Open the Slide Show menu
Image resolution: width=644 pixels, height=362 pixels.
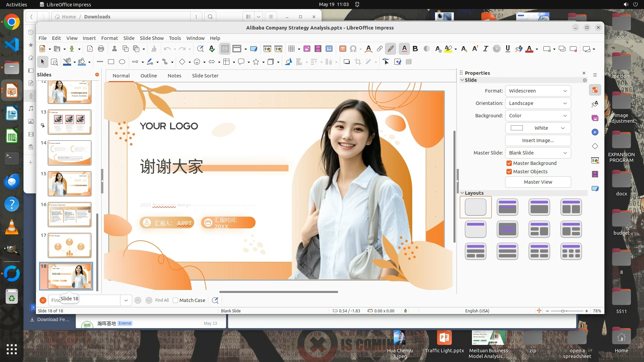coord(152,38)
